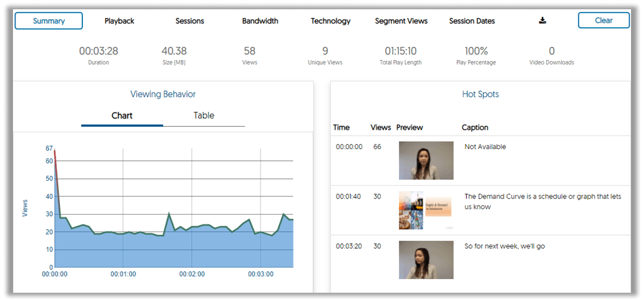The width and height of the screenshot is (644, 302).
Task: Click the 00:02:00 chart axis label
Action: pyautogui.click(x=192, y=275)
